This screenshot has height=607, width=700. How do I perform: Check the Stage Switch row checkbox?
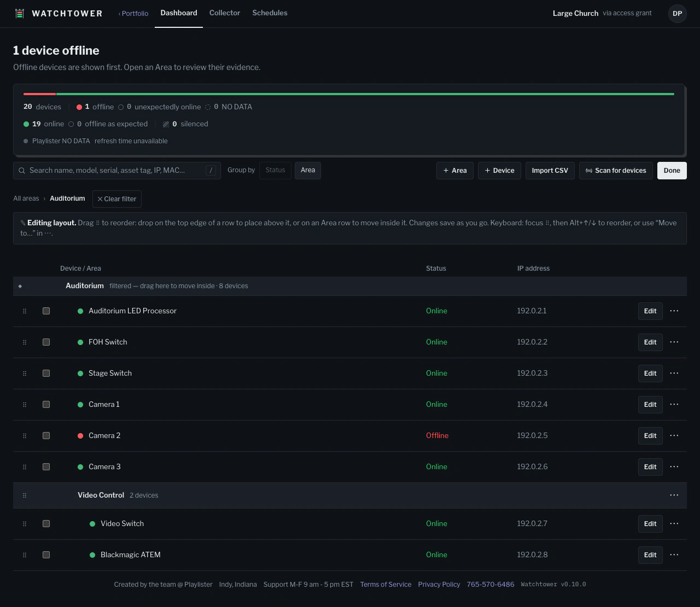click(x=46, y=373)
